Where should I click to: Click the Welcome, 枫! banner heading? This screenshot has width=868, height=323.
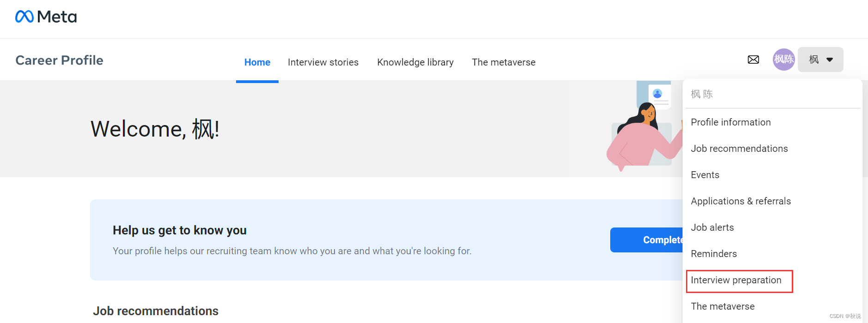pos(155,129)
